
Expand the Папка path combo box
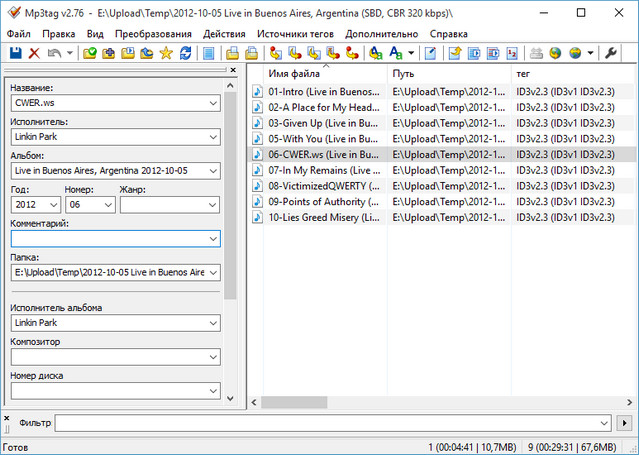click(213, 272)
